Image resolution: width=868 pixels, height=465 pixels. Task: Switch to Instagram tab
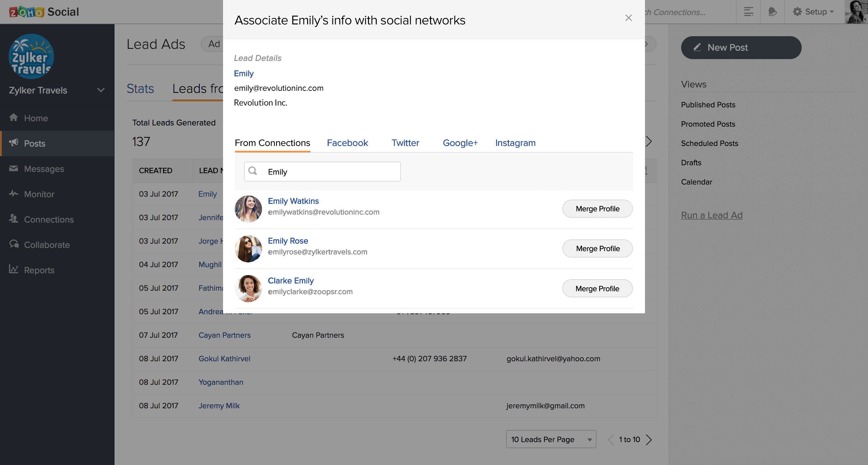pyautogui.click(x=515, y=143)
